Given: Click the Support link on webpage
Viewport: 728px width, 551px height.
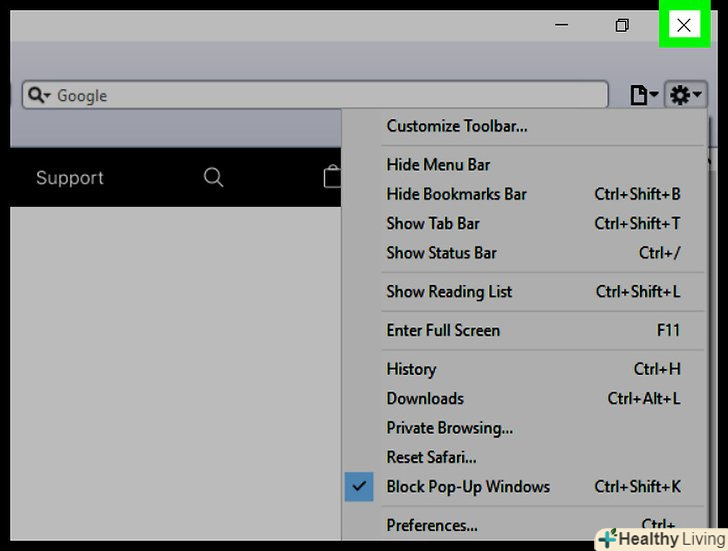Looking at the screenshot, I should [x=70, y=178].
